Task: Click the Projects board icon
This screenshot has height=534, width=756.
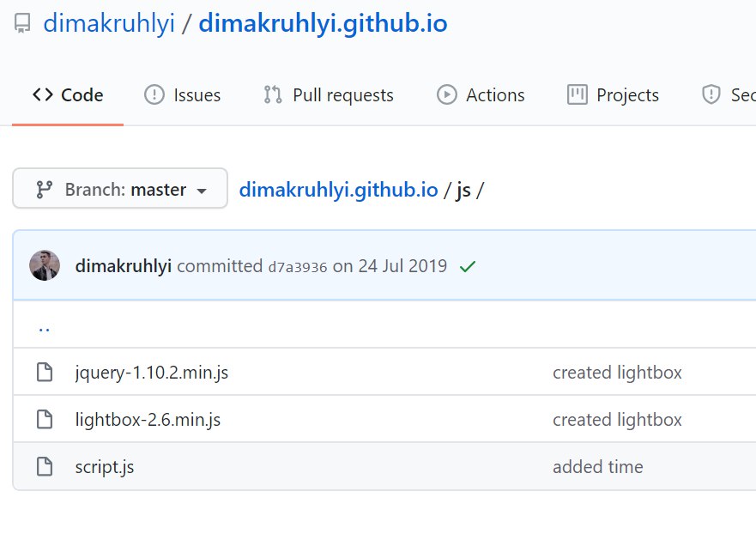Action: (x=578, y=94)
